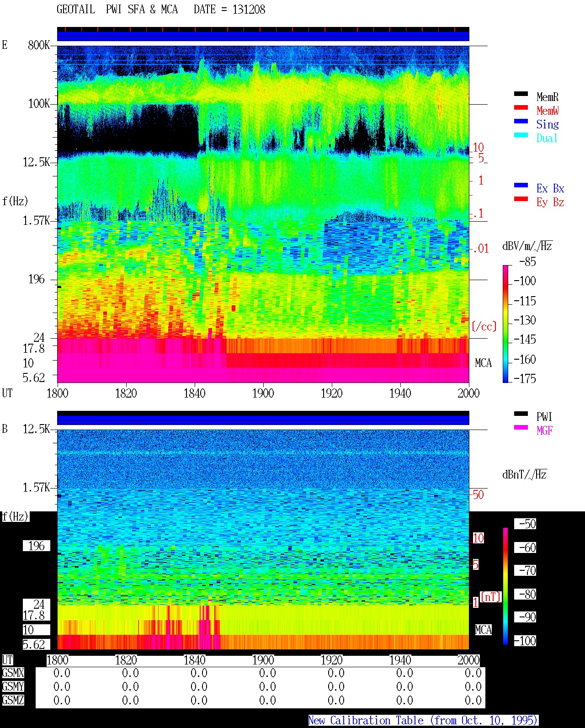Click the MCA label beside the B panel
Screen dimensions: 585x728
483,630
